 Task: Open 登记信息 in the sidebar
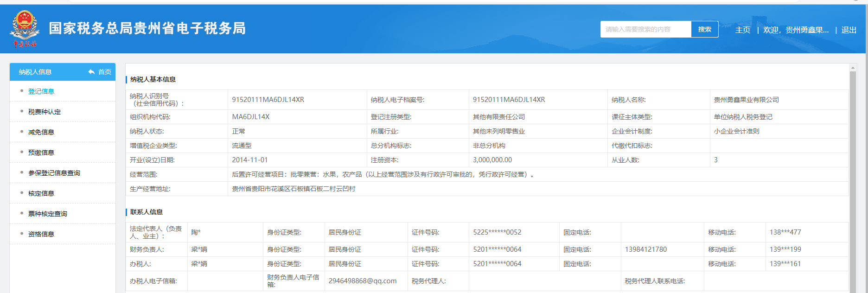pos(41,91)
